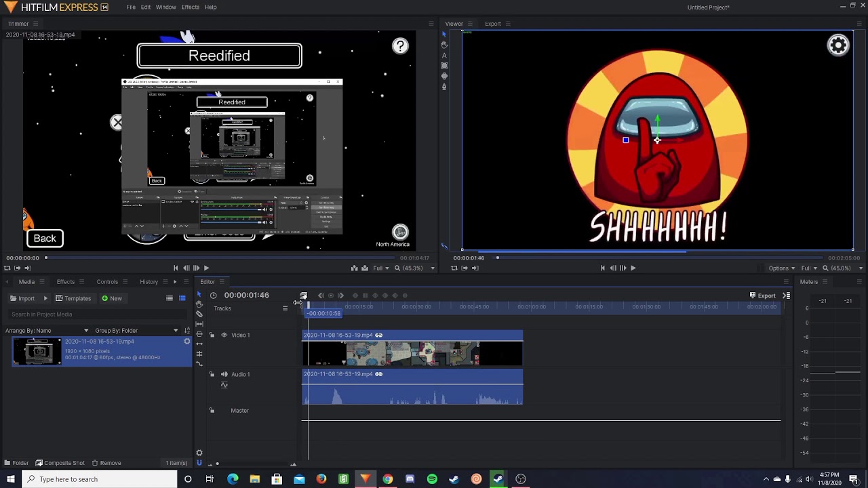
Task: Mute the Audio 1 track speaker
Action: (x=224, y=374)
